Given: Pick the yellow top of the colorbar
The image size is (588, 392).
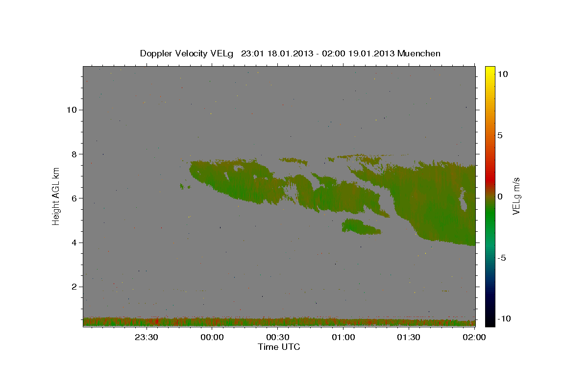Looking at the screenshot, I should [490, 73].
